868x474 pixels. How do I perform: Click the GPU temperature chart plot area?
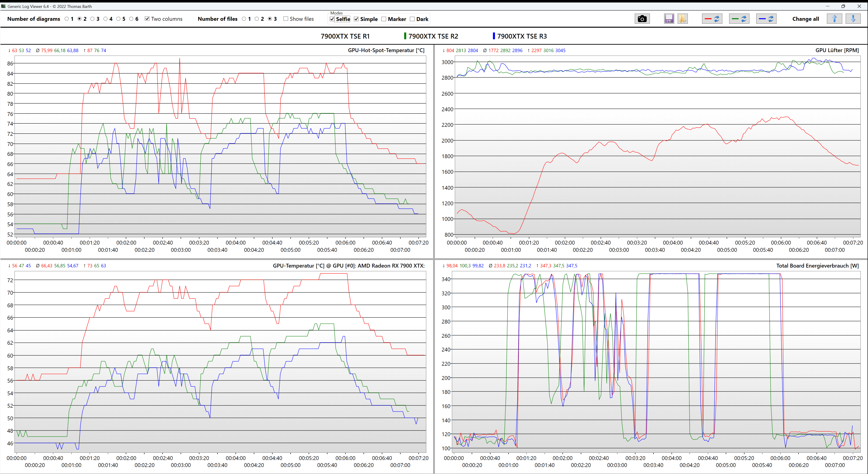[x=221, y=362]
